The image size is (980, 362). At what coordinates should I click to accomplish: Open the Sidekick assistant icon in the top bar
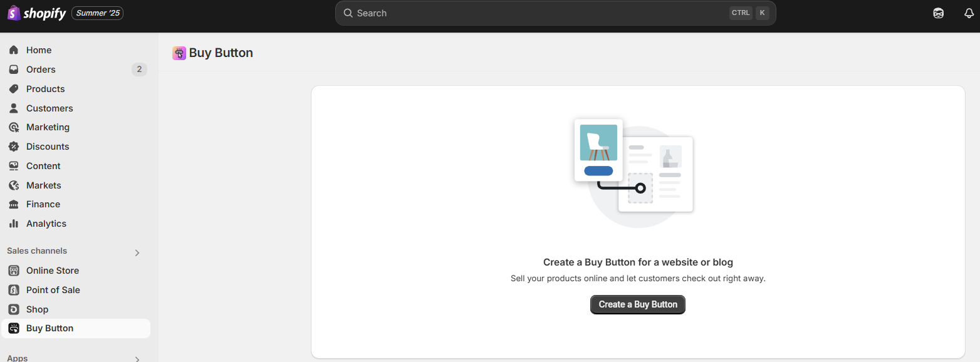(x=938, y=13)
